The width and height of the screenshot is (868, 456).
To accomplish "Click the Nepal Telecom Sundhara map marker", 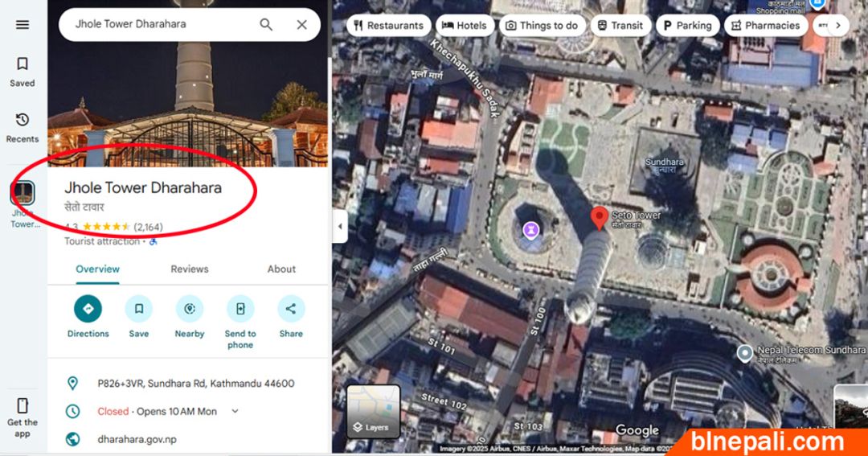I will (x=745, y=352).
